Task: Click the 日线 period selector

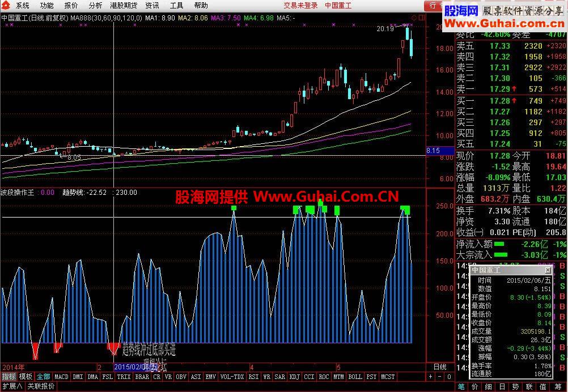Action: coord(440,367)
